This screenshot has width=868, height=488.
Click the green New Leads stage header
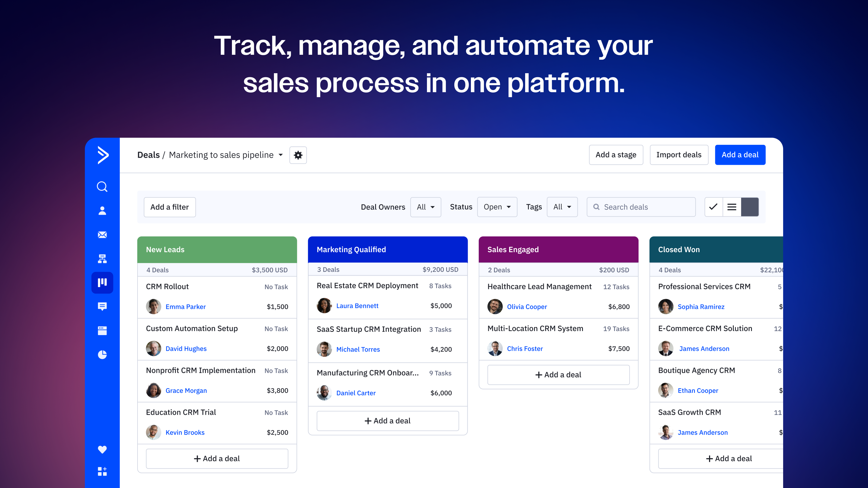pyautogui.click(x=217, y=249)
